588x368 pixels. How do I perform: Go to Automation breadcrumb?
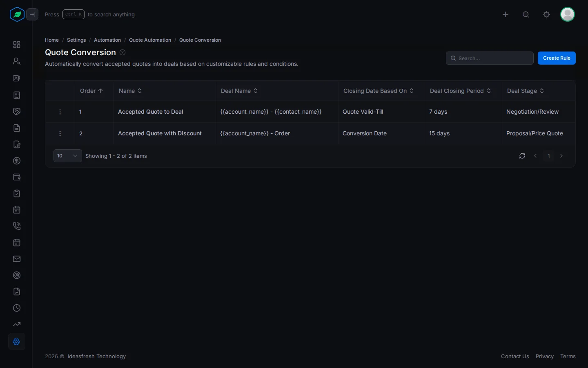107,40
